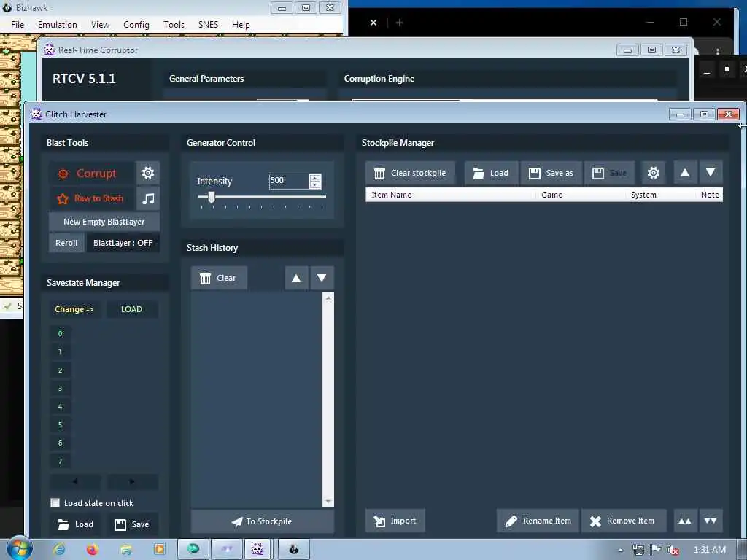Click Stash History scrollbar up arrow
The height and width of the screenshot is (560, 747).
tap(328, 298)
